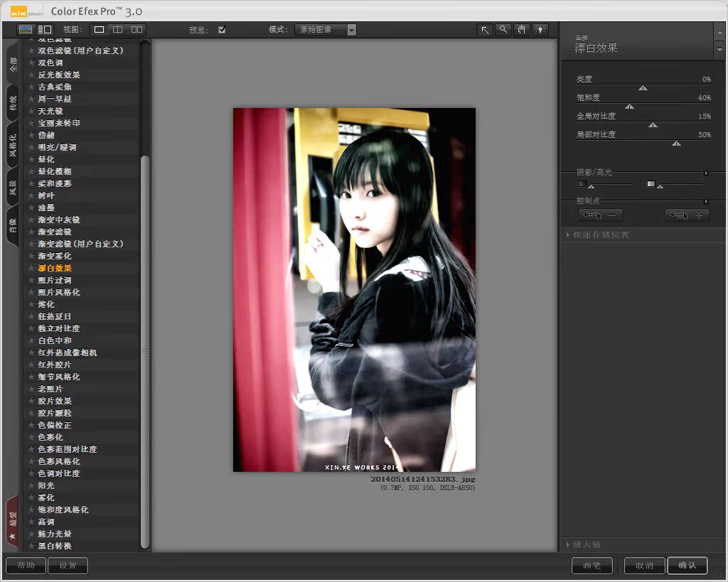Click the remove control point (−) button
The height and width of the screenshot is (582, 728).
[x=601, y=215]
